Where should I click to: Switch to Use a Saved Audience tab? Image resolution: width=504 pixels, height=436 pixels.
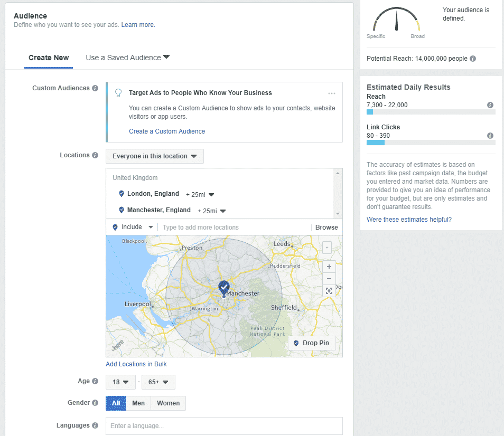tap(127, 58)
